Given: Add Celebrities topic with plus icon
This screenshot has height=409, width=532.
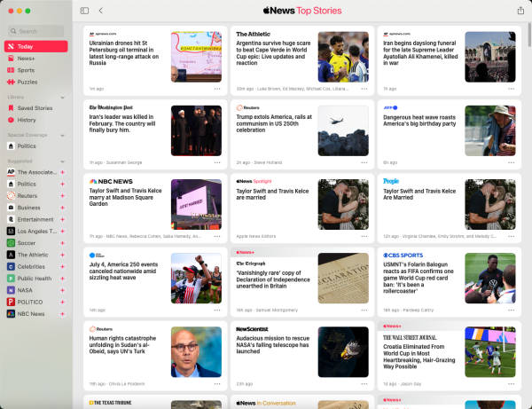Looking at the screenshot, I should click(62, 267).
